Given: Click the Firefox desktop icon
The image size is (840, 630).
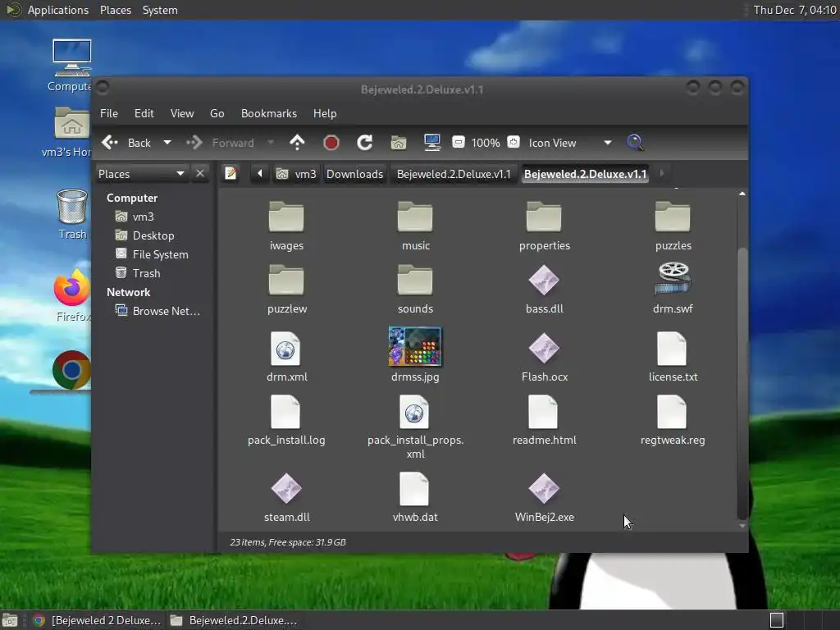Looking at the screenshot, I should (x=72, y=295).
